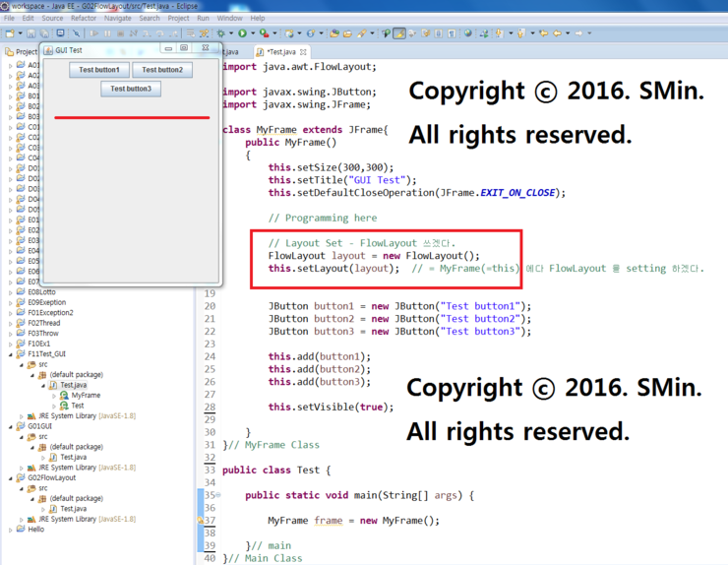The height and width of the screenshot is (565, 728).
Task: Open the Project menu
Action: click(178, 18)
